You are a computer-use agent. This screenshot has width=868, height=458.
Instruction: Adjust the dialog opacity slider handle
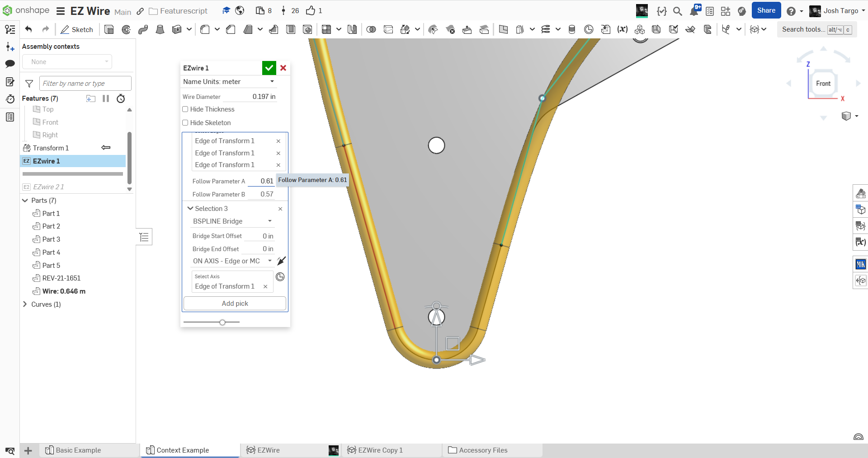[x=222, y=322]
